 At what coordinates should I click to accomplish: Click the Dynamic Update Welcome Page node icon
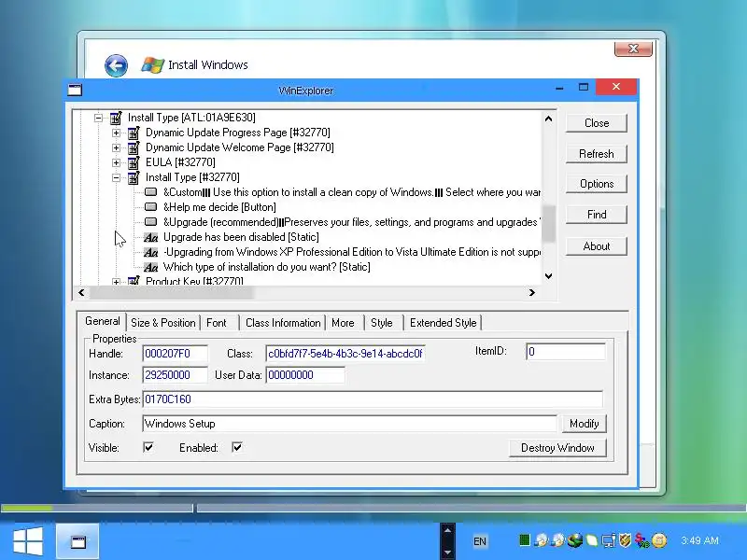(134, 147)
